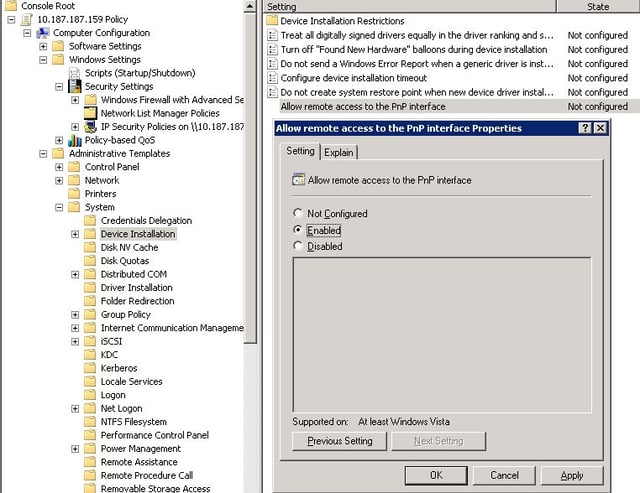Expand the Group Policy node
The width and height of the screenshot is (640, 493).
click(75, 315)
